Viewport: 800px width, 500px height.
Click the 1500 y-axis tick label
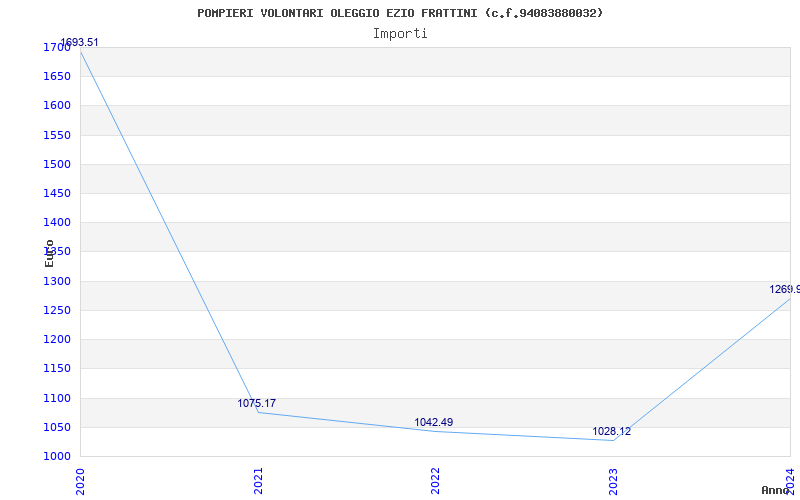57,164
